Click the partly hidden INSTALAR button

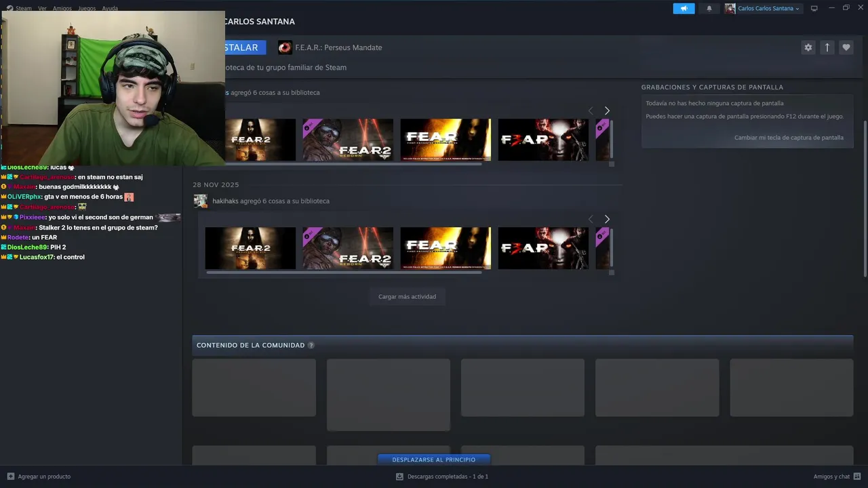[x=245, y=47]
